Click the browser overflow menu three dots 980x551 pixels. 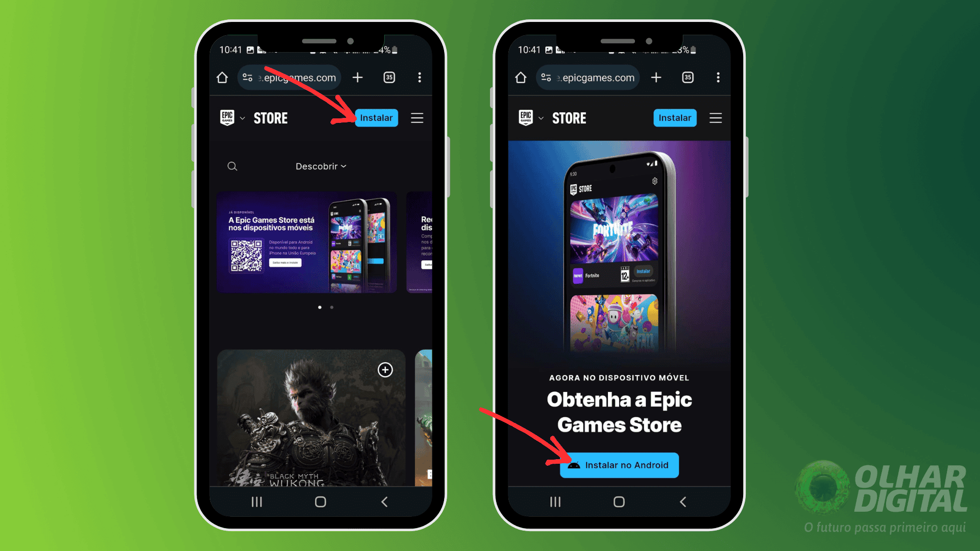pyautogui.click(x=420, y=76)
